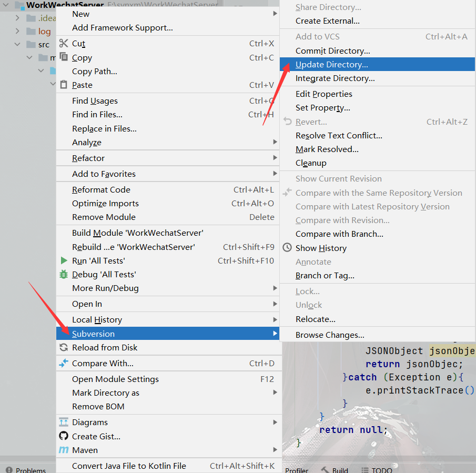Click the Reload from Disk refresh icon
This screenshot has width=476, height=473.
click(64, 347)
